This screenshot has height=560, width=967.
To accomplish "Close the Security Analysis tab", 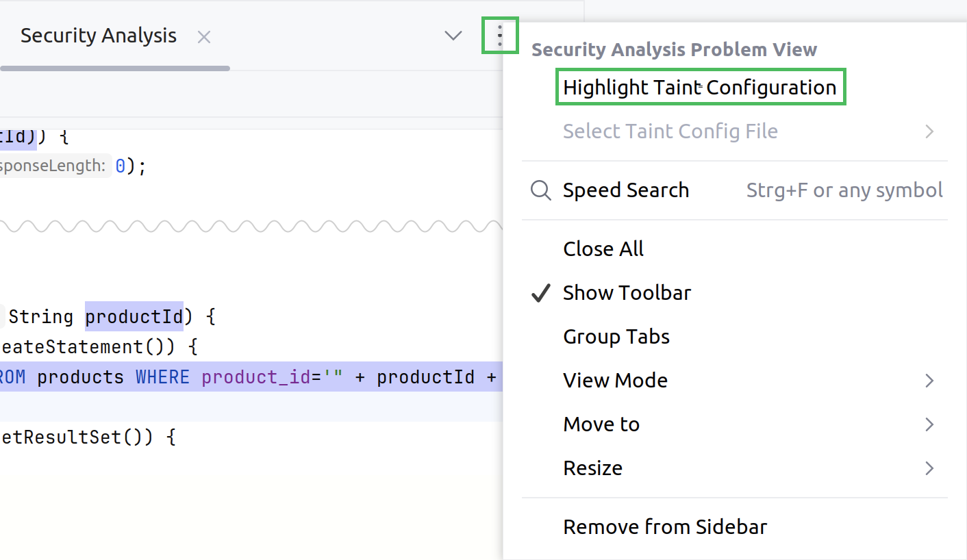I will [x=203, y=36].
